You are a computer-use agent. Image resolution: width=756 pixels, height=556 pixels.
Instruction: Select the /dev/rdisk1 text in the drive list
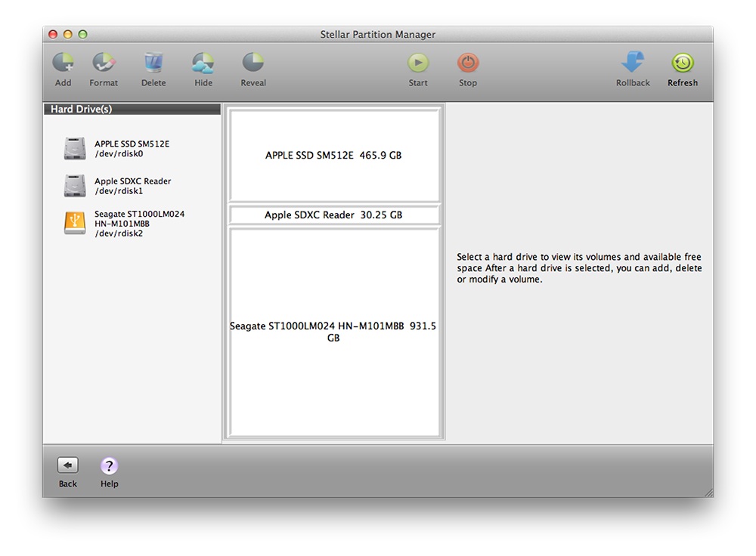click(119, 191)
